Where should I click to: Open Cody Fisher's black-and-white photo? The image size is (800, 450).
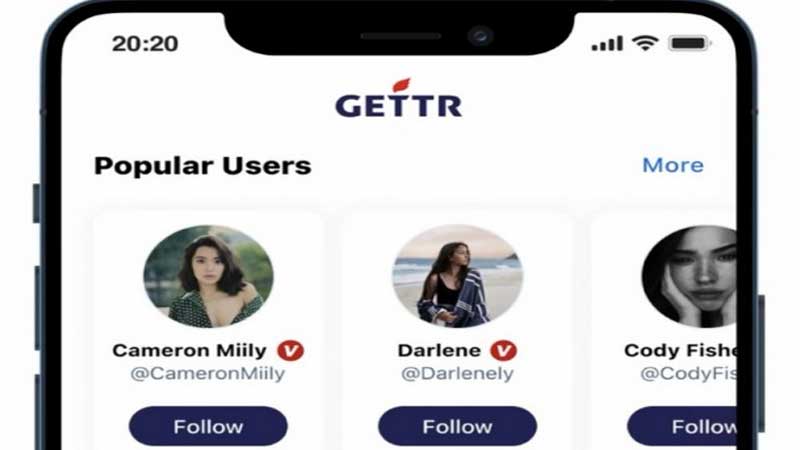689,276
